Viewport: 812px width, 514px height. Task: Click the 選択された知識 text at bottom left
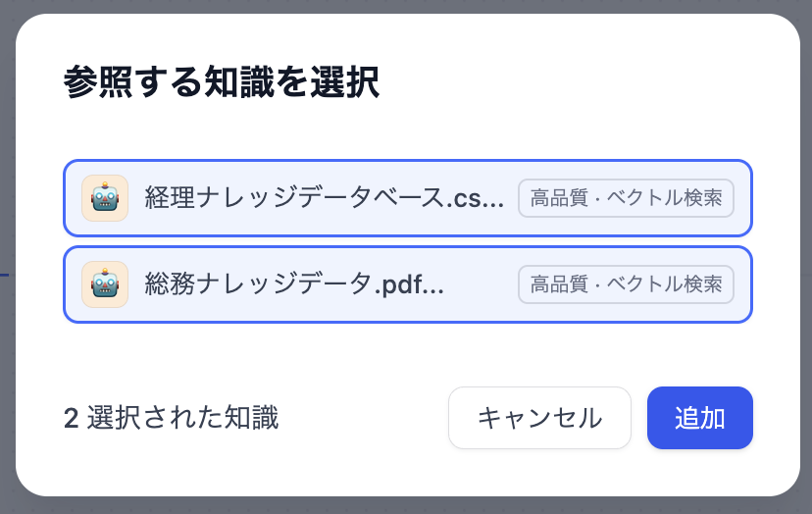(182, 419)
